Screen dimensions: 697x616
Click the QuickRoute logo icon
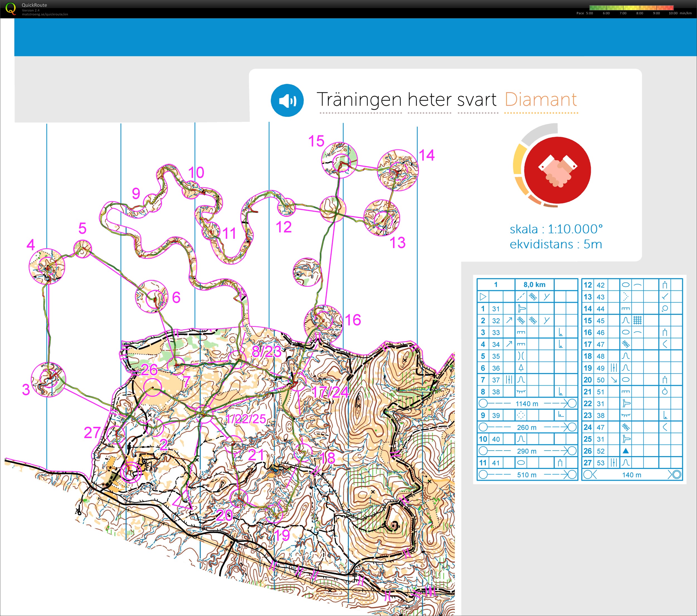point(11,9)
